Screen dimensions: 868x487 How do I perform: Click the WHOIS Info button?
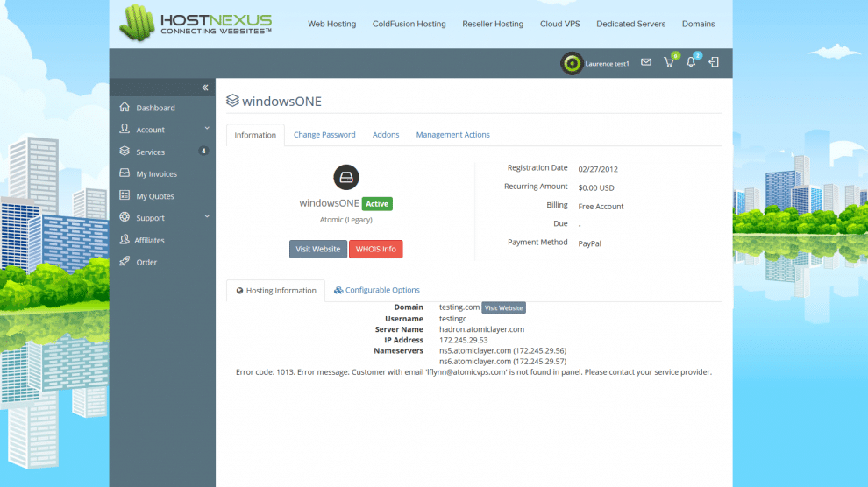click(x=376, y=249)
